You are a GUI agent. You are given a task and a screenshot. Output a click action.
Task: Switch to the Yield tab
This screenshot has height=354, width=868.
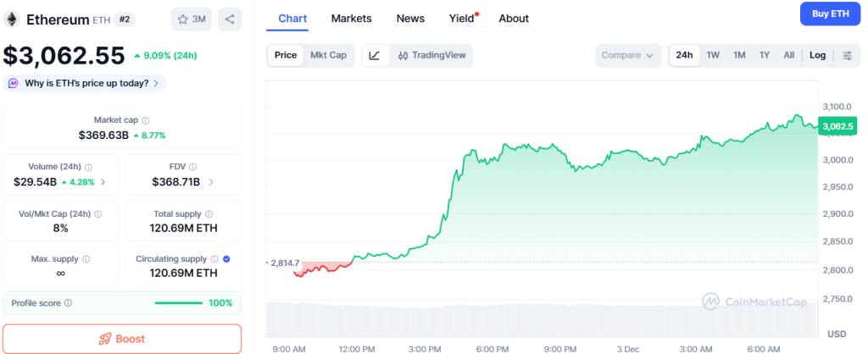click(462, 18)
